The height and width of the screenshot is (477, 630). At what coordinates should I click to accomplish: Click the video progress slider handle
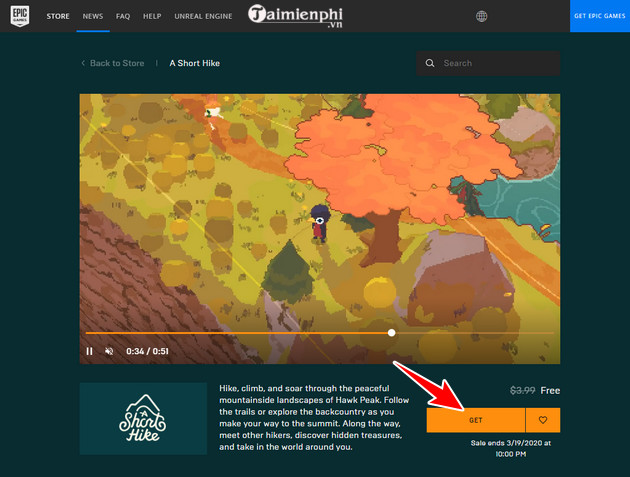(x=391, y=333)
